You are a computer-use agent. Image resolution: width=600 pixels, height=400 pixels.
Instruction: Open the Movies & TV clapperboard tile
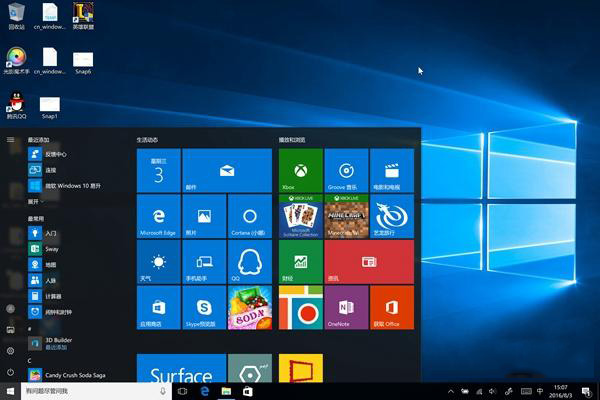[392, 170]
